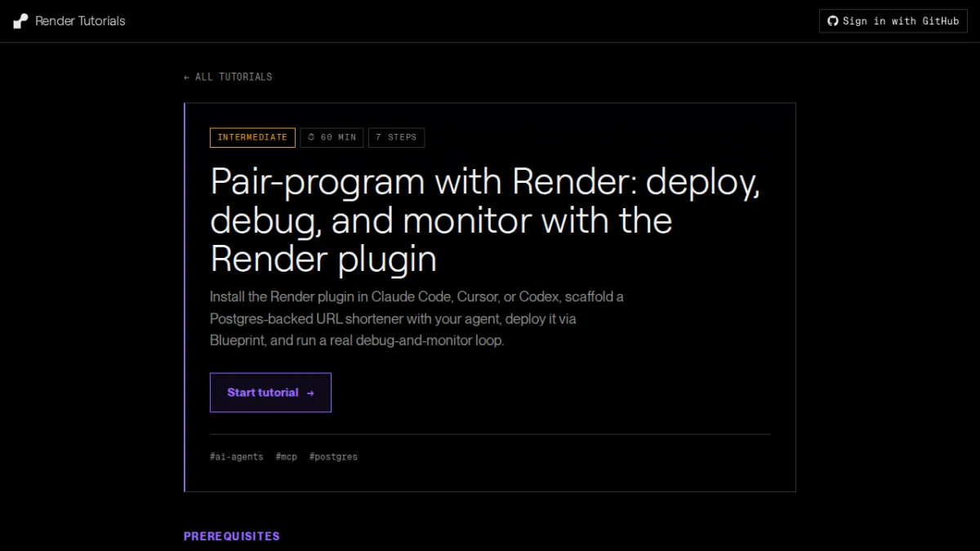Select the #mcp tag
Image resolution: width=980 pixels, height=551 pixels.
point(287,456)
